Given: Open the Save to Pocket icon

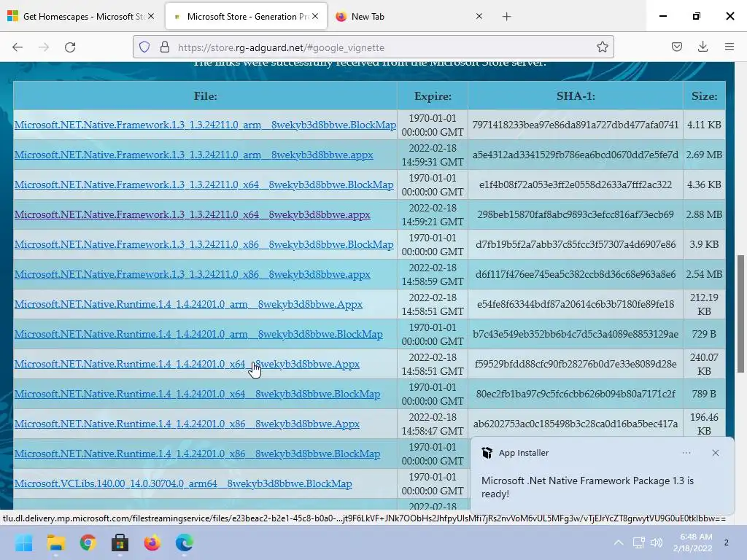Looking at the screenshot, I should point(676,47).
